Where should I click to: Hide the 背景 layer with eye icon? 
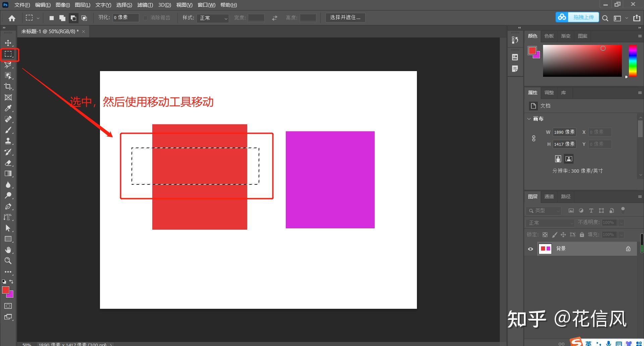[x=530, y=249]
